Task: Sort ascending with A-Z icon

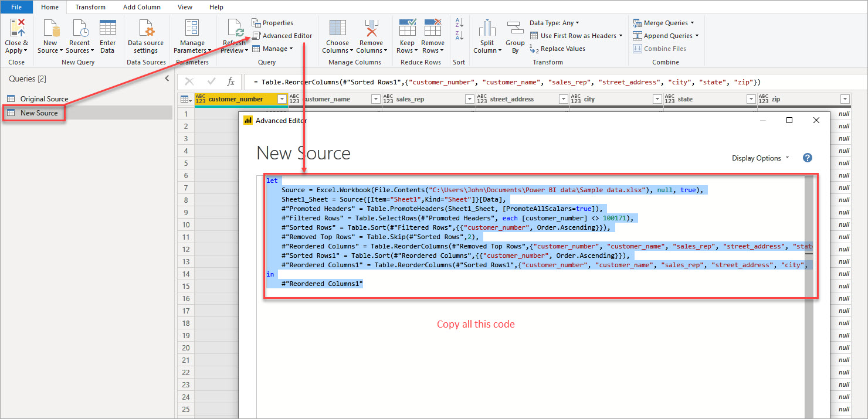Action: pos(459,23)
